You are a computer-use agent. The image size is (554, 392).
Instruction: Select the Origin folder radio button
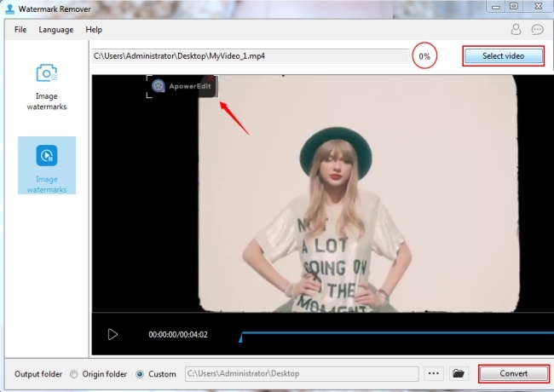74,374
